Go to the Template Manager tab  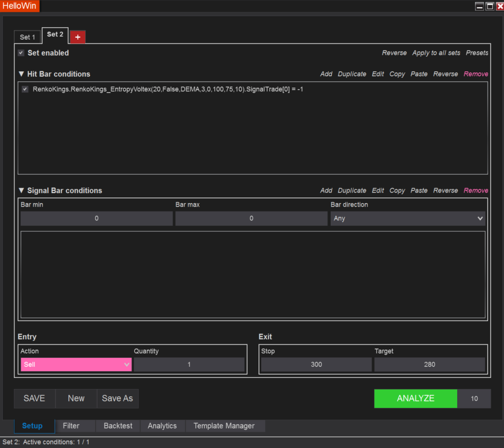point(224,426)
